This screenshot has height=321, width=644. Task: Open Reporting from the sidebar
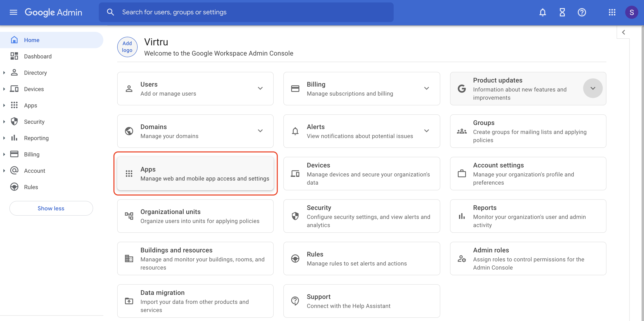pos(37,138)
